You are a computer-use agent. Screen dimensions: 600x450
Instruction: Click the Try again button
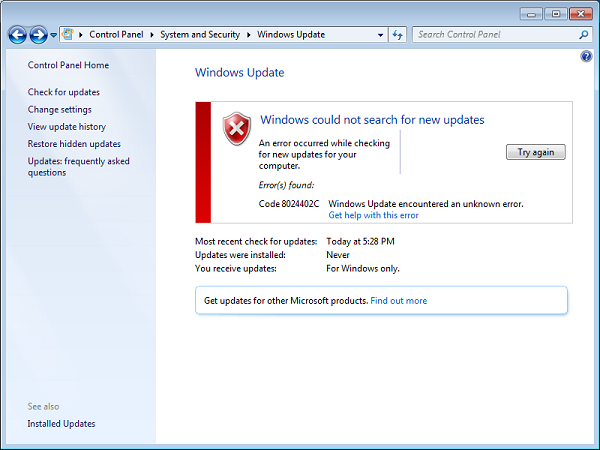click(x=535, y=152)
